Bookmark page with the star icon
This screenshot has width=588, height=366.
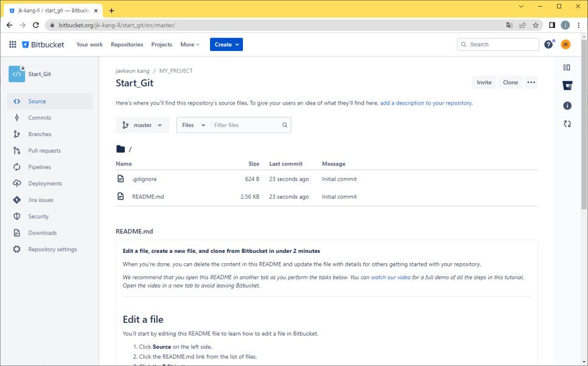536,25
